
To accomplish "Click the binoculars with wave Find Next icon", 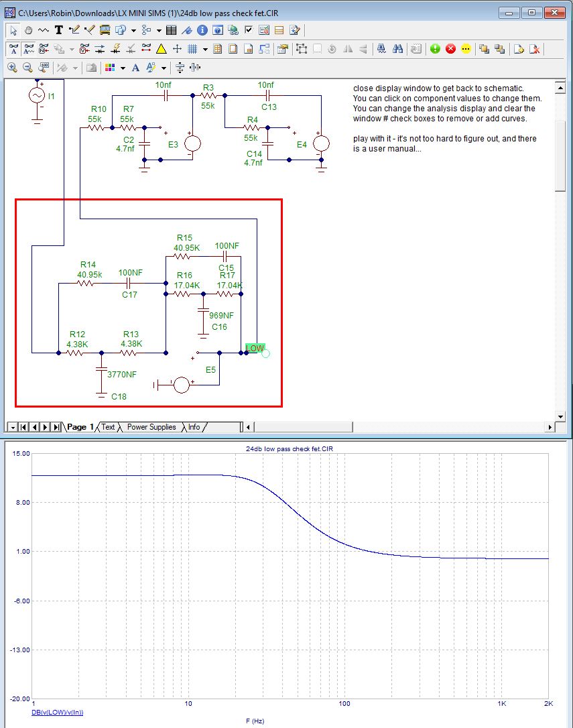I will [382, 49].
